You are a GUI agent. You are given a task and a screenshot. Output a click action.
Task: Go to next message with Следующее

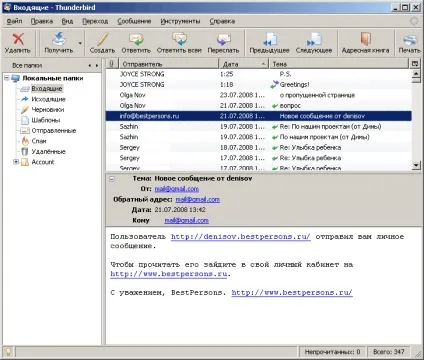pos(314,43)
